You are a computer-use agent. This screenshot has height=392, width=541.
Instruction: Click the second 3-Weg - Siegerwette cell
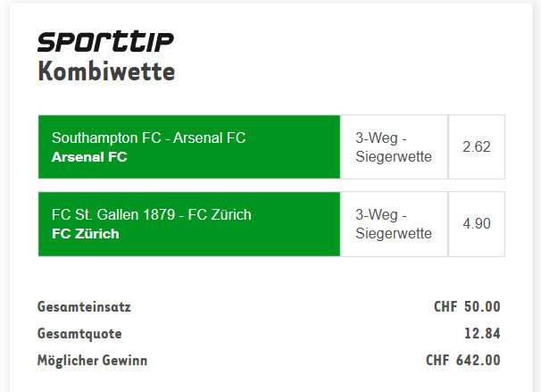click(x=394, y=224)
